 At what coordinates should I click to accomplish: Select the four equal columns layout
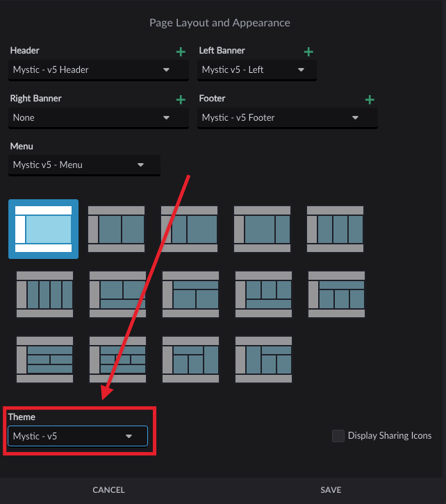[44, 294]
